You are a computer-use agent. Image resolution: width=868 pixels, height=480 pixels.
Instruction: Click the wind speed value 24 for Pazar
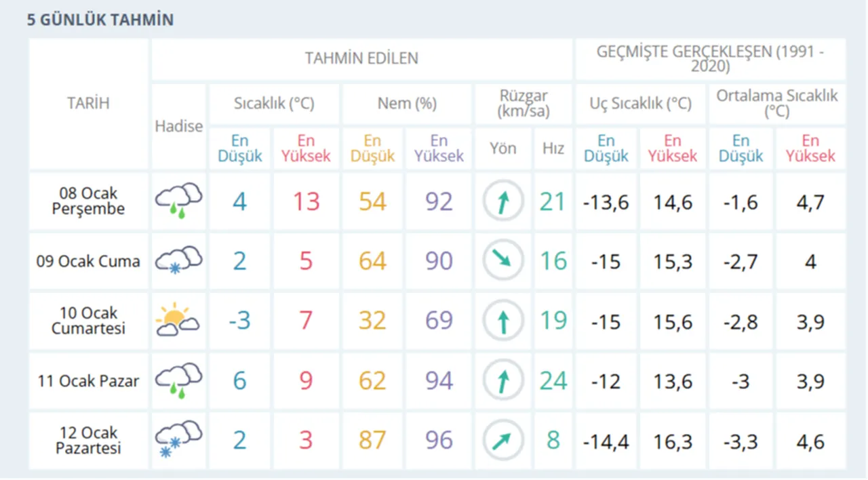click(553, 380)
